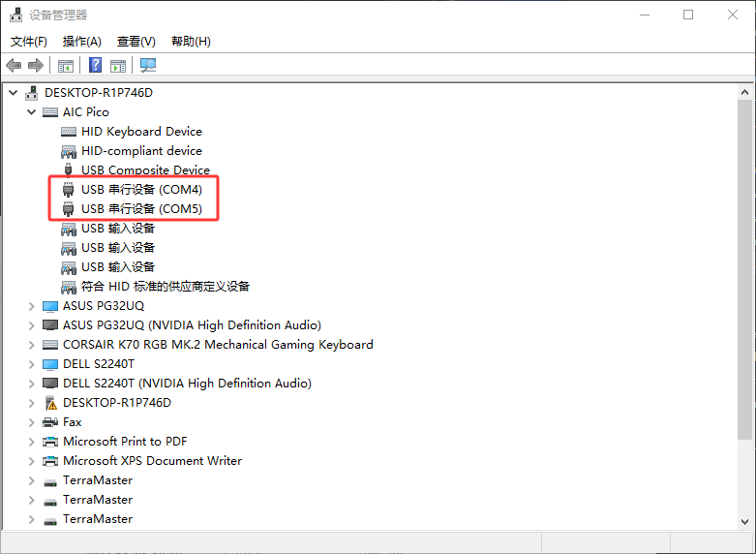Click the scrollbar up arrow
This screenshot has height=554, width=756.
point(745,92)
